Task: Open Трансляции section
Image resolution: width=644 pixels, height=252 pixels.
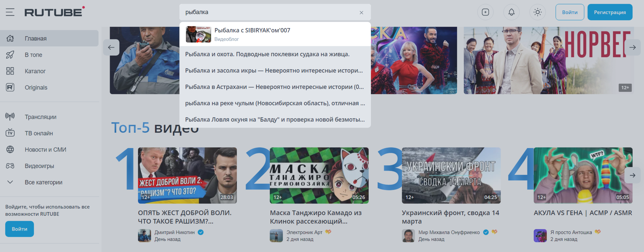Action: click(49, 117)
